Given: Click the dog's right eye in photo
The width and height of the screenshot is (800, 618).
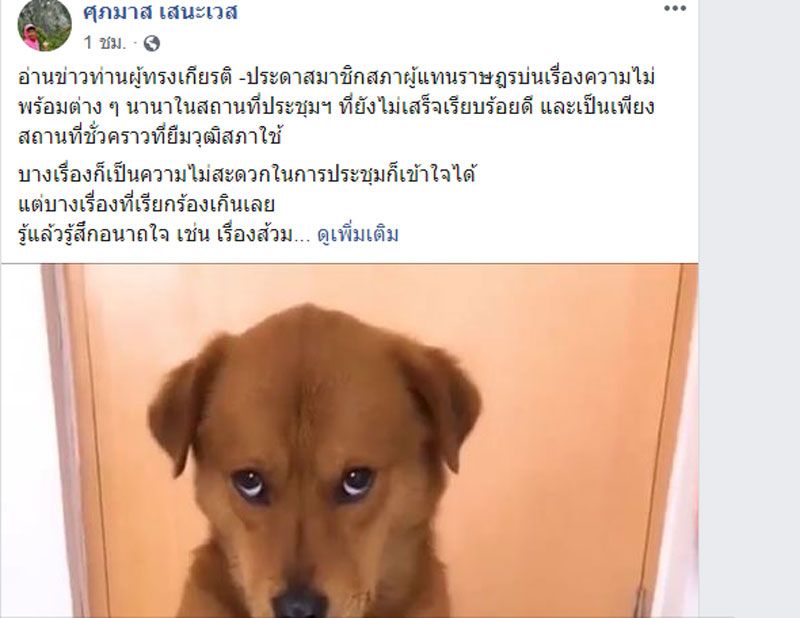Looking at the screenshot, I should [357, 481].
